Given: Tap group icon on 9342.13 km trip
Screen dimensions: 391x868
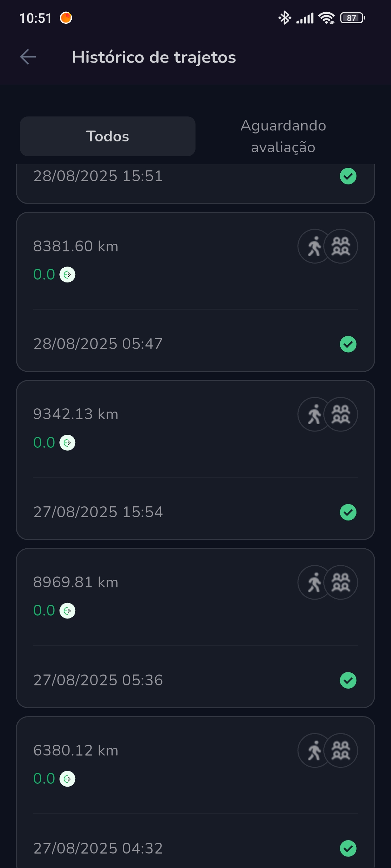Looking at the screenshot, I should pos(341,414).
